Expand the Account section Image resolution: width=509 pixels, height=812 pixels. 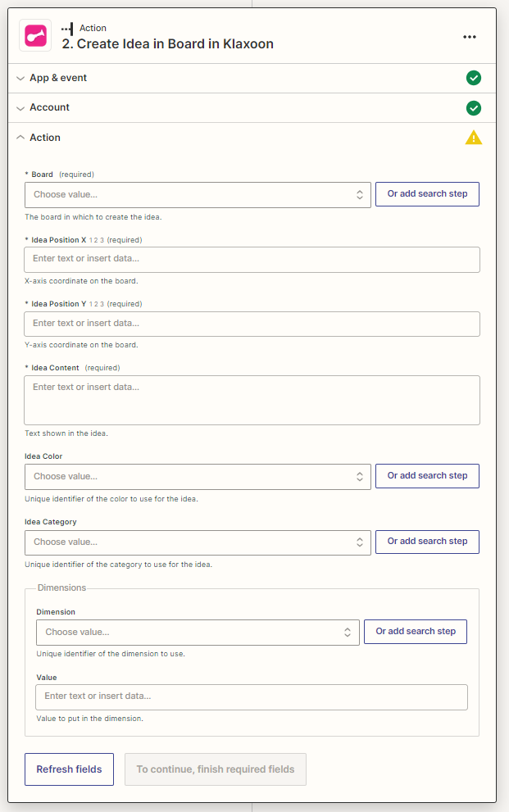pyautogui.click(x=49, y=107)
